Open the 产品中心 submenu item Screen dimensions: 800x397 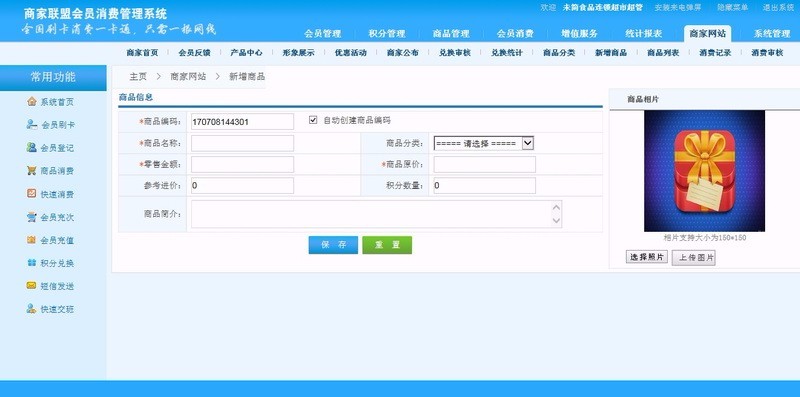(246, 53)
